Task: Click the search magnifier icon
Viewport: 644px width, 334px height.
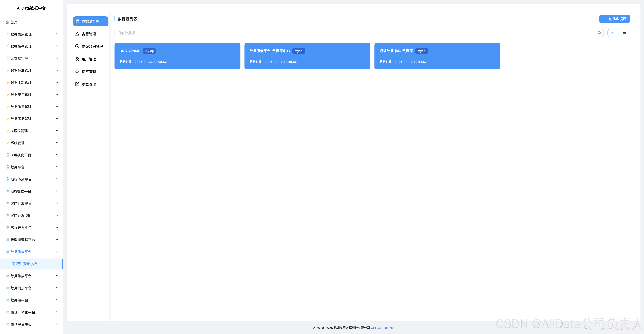Action: [599, 33]
